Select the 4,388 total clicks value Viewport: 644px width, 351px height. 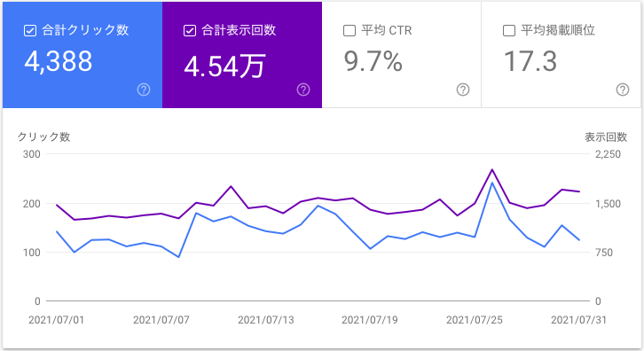[x=59, y=62]
